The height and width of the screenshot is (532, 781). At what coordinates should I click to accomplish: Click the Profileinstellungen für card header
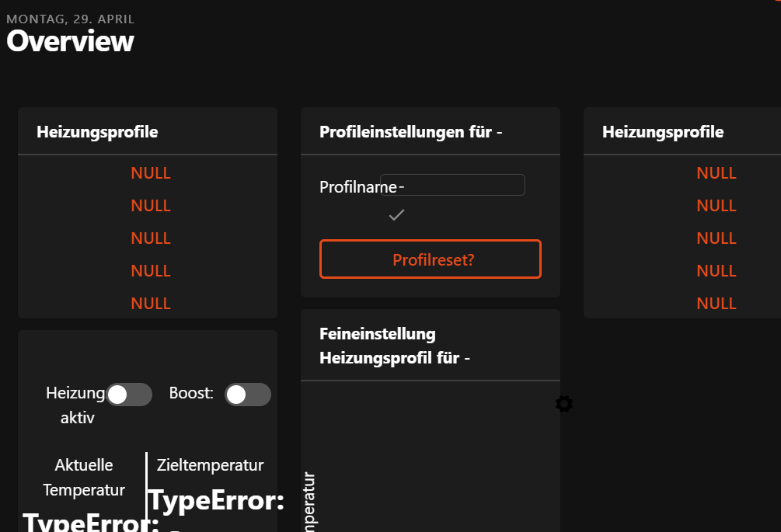pyautogui.click(x=411, y=132)
